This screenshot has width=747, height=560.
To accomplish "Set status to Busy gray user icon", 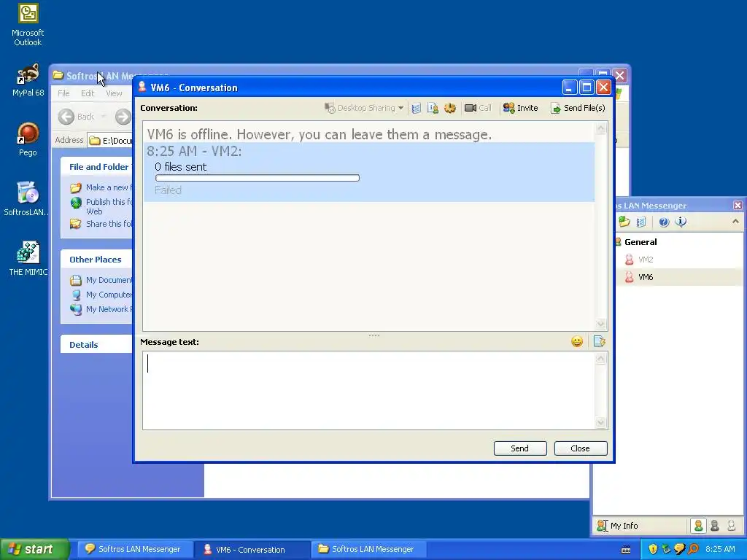I will point(715,526).
